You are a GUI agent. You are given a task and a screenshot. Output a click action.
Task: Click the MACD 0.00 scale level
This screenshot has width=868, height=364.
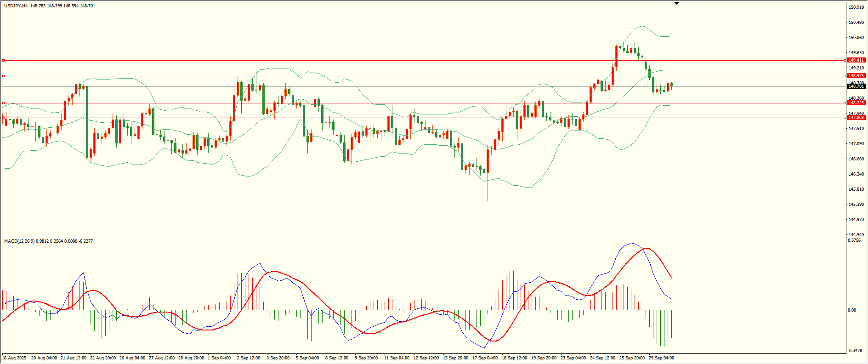pos(851,310)
